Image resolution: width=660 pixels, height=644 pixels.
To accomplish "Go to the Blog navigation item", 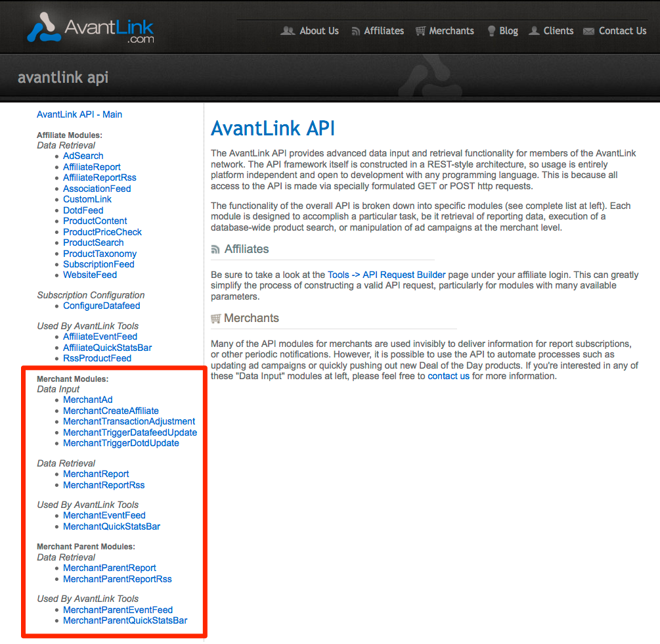I will click(x=508, y=31).
